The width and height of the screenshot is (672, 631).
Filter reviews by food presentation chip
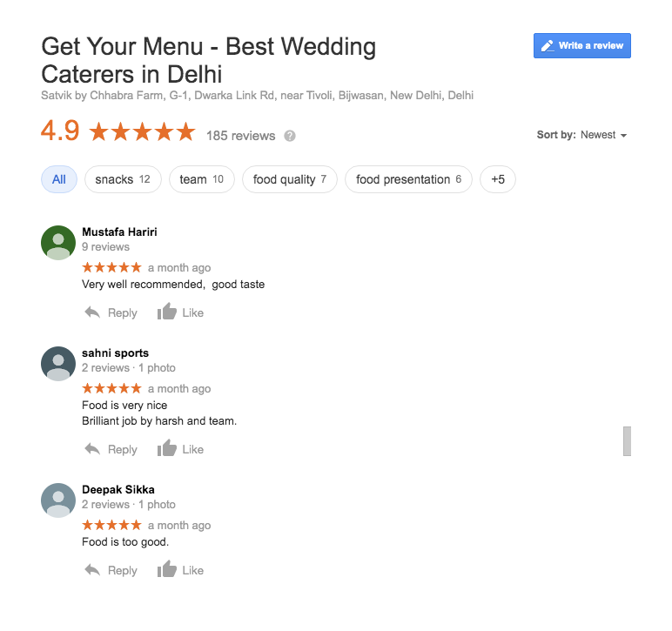(x=409, y=179)
